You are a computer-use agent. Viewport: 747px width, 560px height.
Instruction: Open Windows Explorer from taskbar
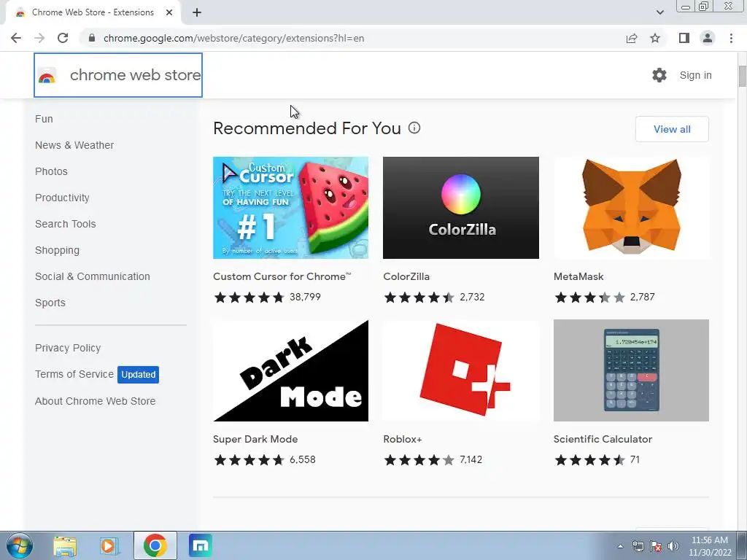click(x=65, y=545)
